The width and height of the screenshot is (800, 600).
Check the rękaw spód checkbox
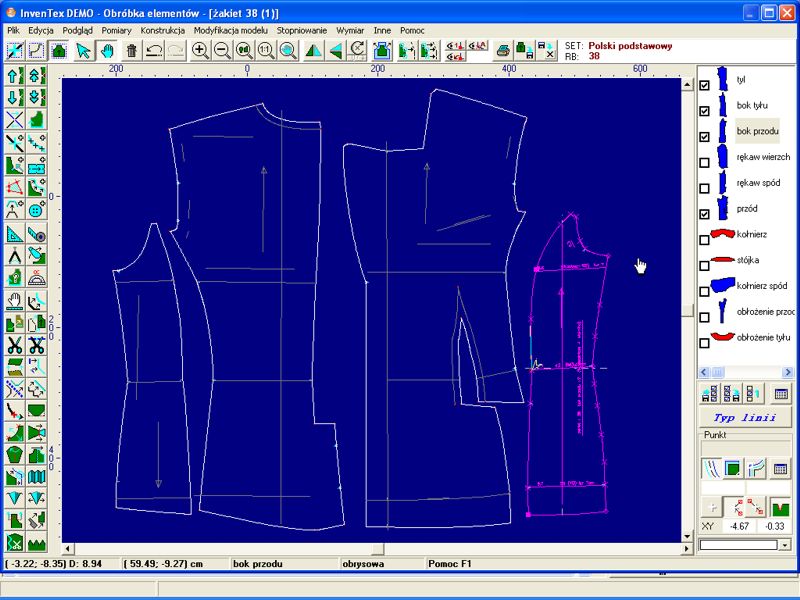coord(705,188)
